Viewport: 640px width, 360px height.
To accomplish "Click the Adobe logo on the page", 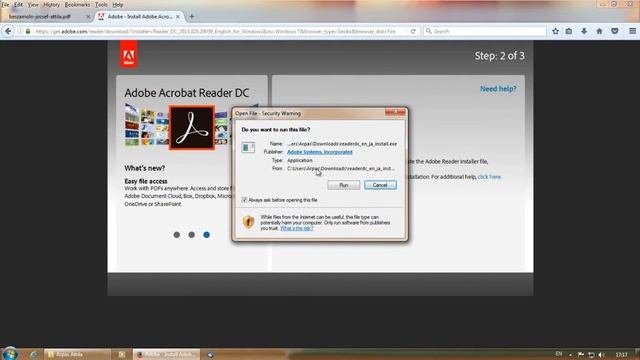I will pyautogui.click(x=129, y=54).
